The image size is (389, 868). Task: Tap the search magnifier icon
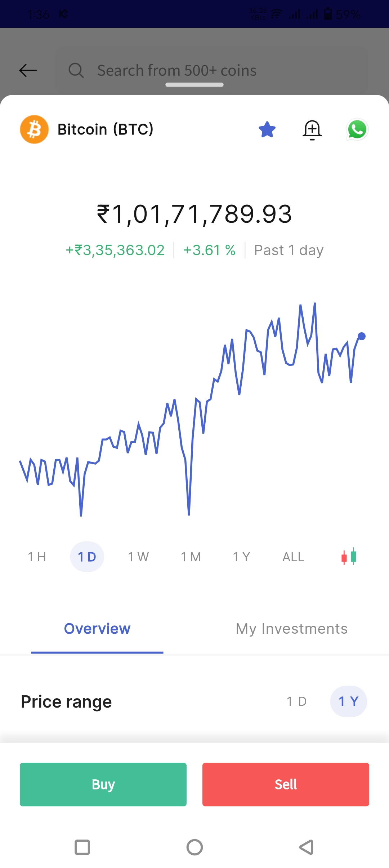tap(76, 70)
